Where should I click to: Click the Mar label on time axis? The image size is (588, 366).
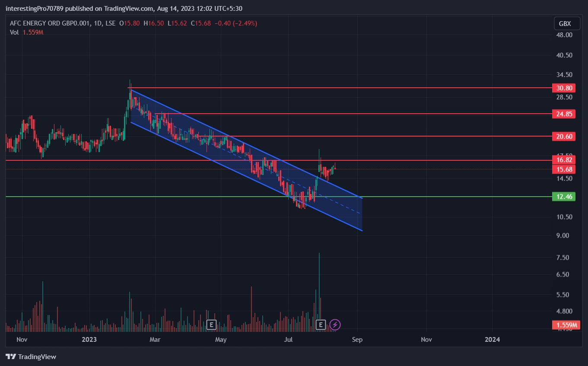[x=155, y=340]
